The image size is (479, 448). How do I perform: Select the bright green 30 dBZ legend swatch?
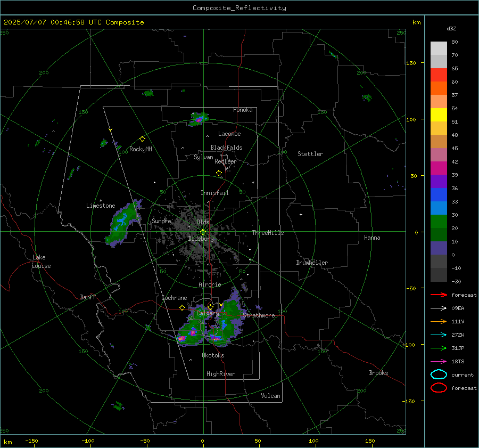point(439,222)
